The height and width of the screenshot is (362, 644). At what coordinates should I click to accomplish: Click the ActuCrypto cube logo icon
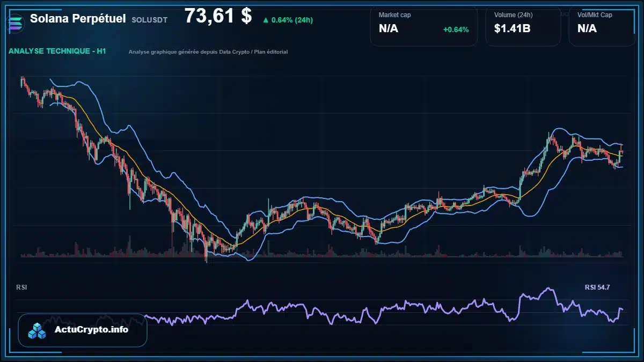pos(38,330)
